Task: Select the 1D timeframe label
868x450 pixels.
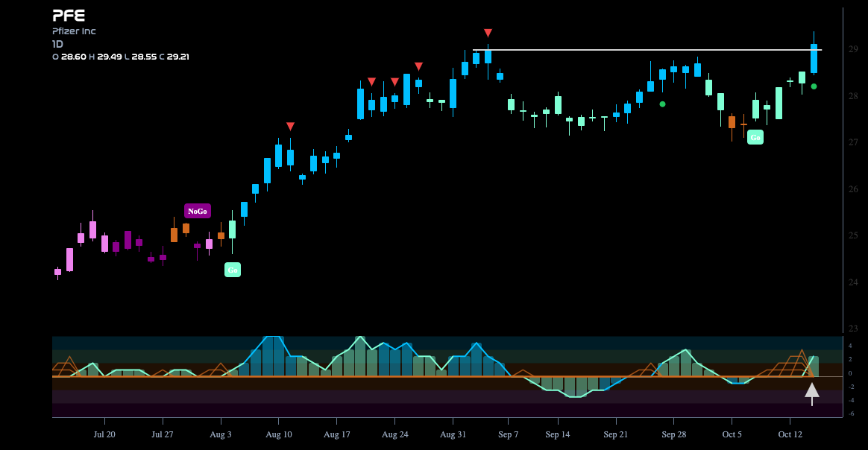Action: [57, 44]
